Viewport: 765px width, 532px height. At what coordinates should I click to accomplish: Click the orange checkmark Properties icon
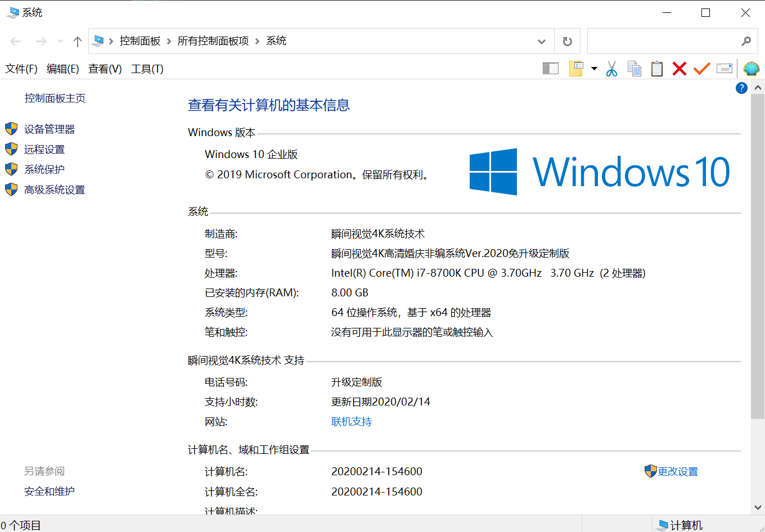[x=702, y=69]
